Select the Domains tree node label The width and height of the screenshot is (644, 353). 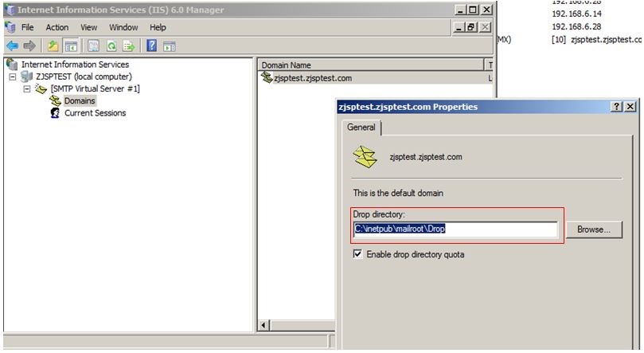pyautogui.click(x=80, y=100)
